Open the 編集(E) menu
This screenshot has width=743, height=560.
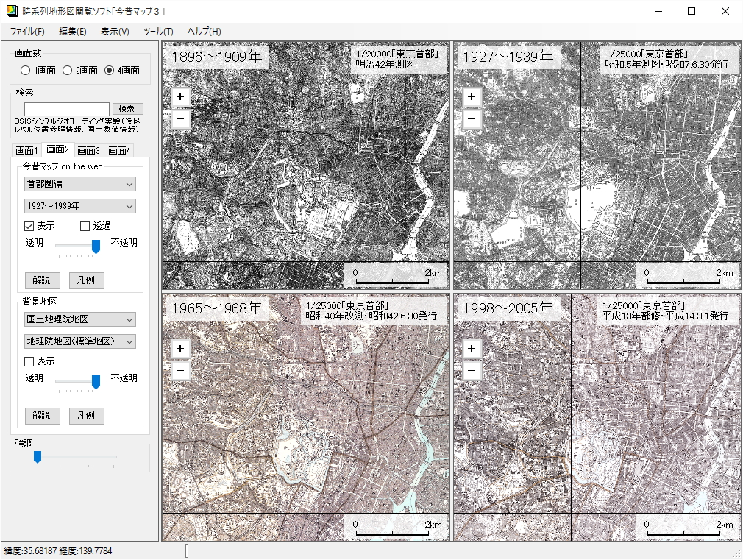(73, 32)
